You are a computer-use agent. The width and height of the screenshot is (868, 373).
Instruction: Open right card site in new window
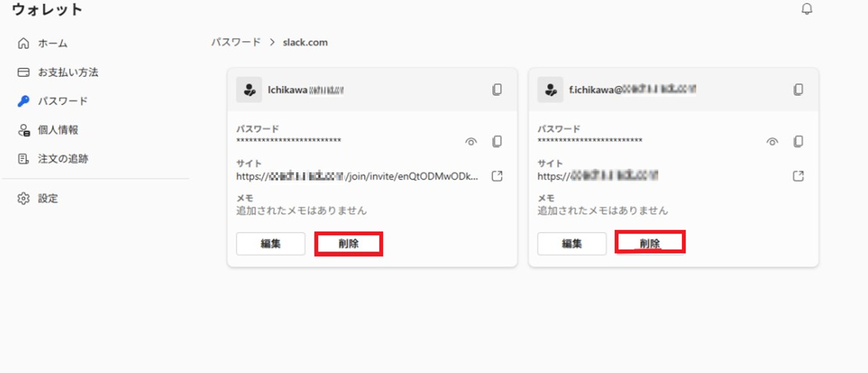pos(798,176)
